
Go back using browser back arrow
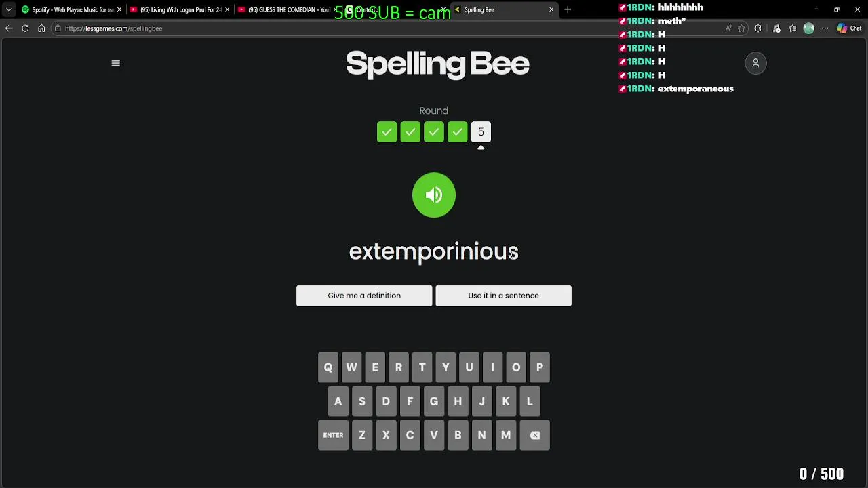coord(9,28)
